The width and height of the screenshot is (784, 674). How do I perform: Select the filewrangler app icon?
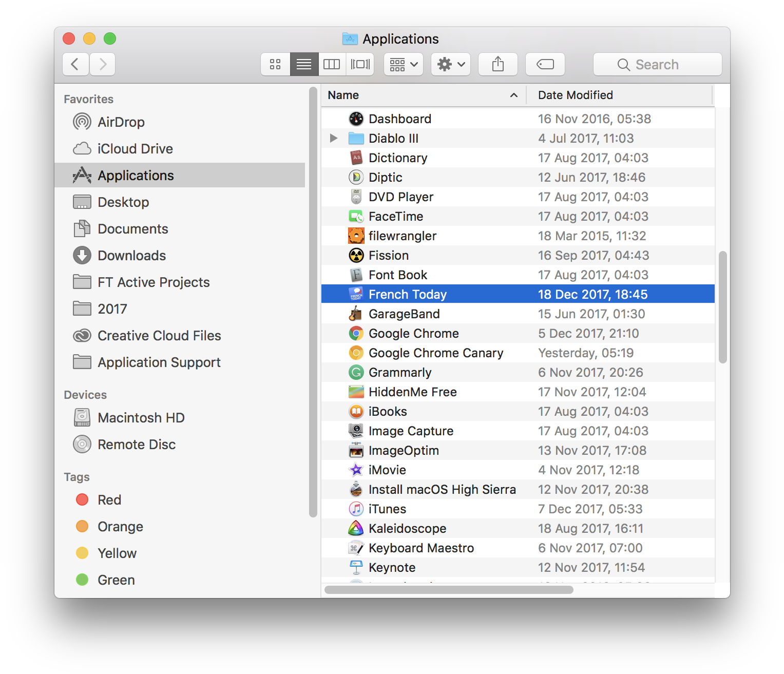pos(356,236)
